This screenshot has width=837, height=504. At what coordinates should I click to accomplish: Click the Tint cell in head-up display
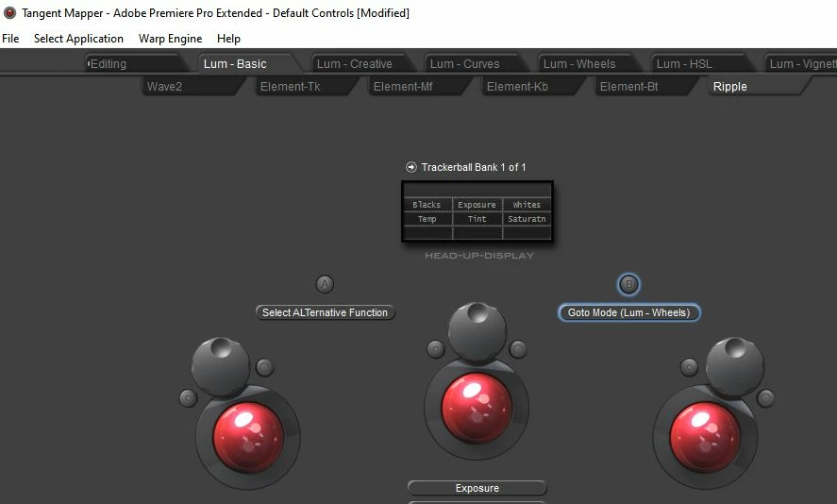477,219
